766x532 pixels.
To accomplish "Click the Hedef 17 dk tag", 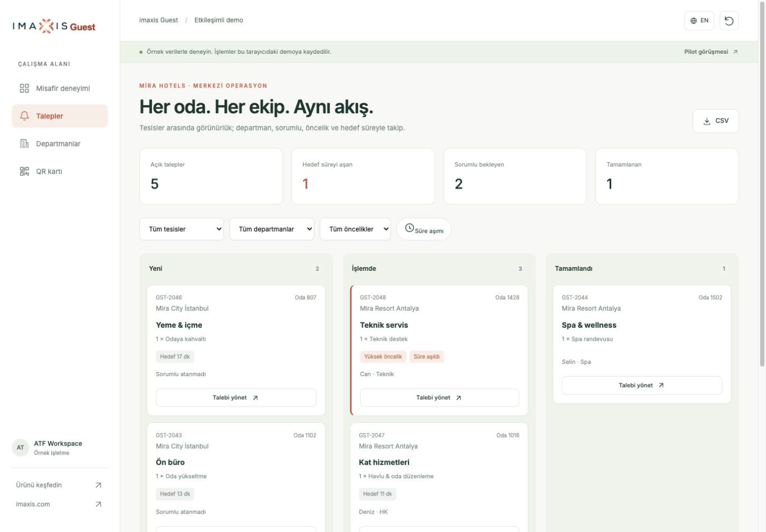I will point(175,357).
